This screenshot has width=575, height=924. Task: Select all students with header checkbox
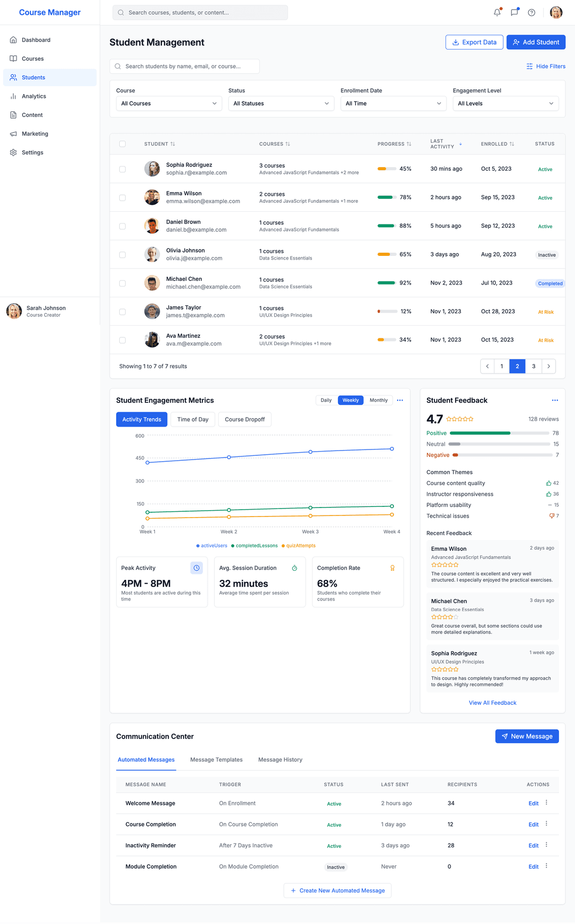[x=122, y=144]
